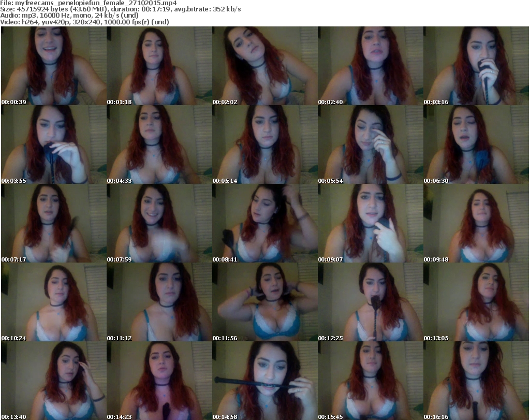The height and width of the screenshot is (420, 530).
Task: Click the frame timestamped 00:15:45
Action: pos(371,381)
